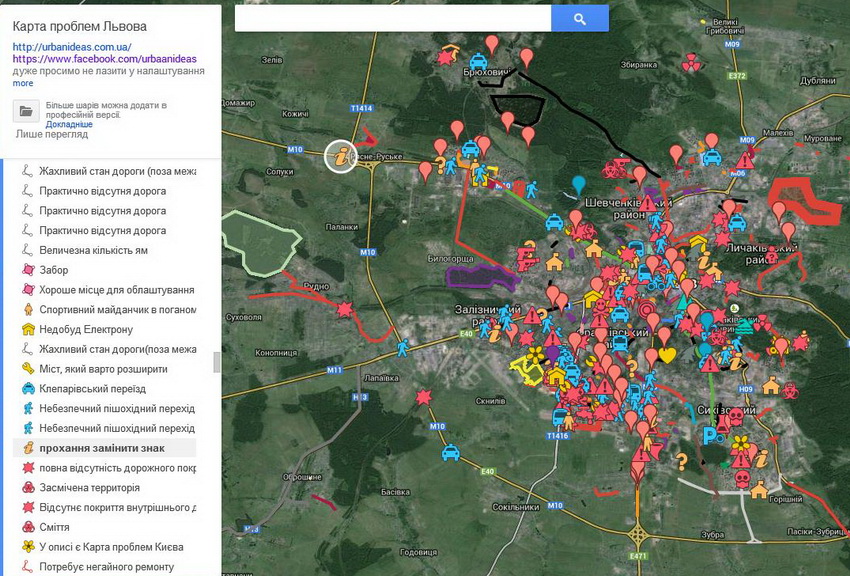
Task: Select the red star marker near Рудно
Action: click(345, 309)
